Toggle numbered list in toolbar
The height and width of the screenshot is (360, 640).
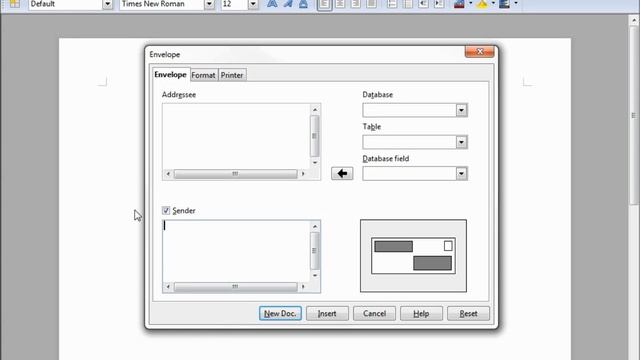click(392, 4)
